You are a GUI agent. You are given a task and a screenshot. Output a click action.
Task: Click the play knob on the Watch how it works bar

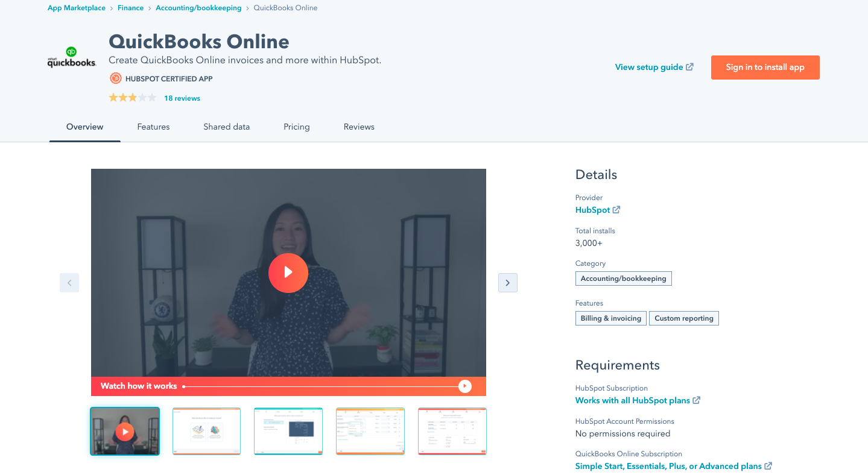(464, 386)
